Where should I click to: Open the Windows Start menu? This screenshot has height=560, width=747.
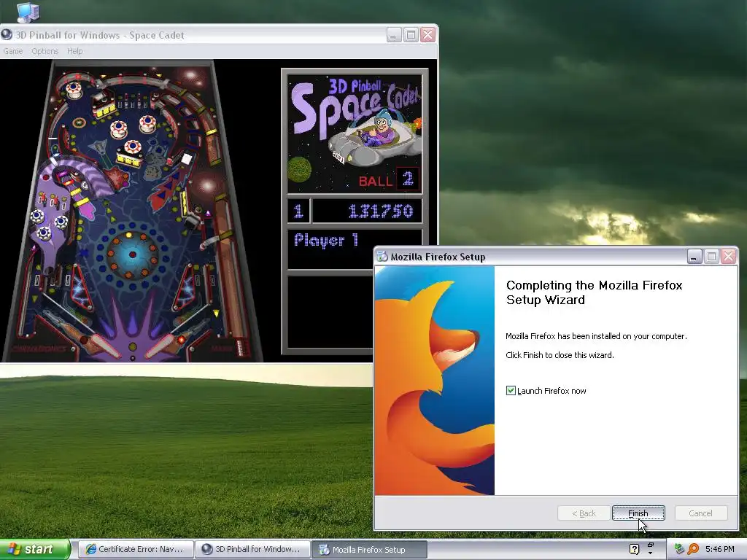coord(34,549)
